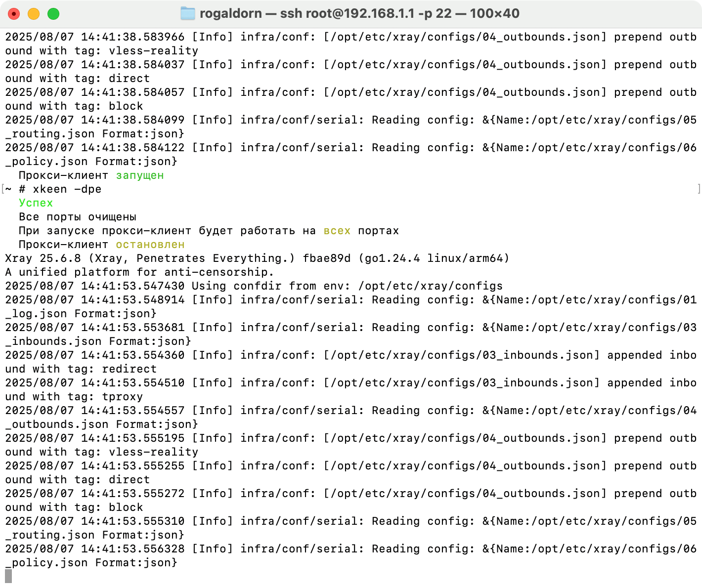Click the 'Xray 25.6.8' version line
702x588 pixels.
[x=257, y=258]
